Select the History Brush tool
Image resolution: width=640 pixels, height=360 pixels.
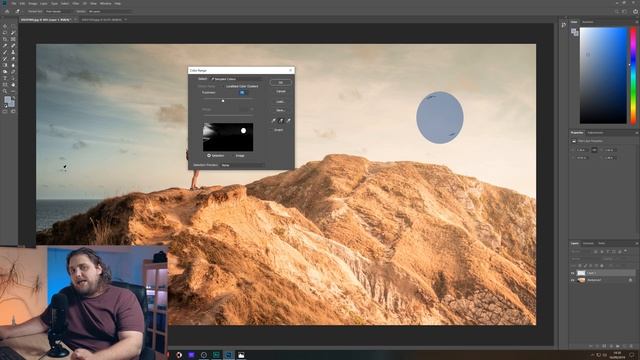(5, 59)
